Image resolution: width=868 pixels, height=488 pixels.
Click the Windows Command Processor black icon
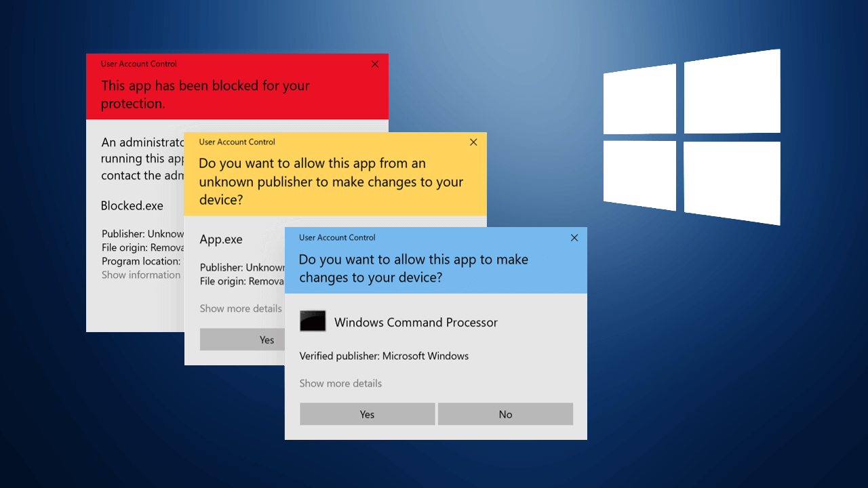(x=313, y=321)
